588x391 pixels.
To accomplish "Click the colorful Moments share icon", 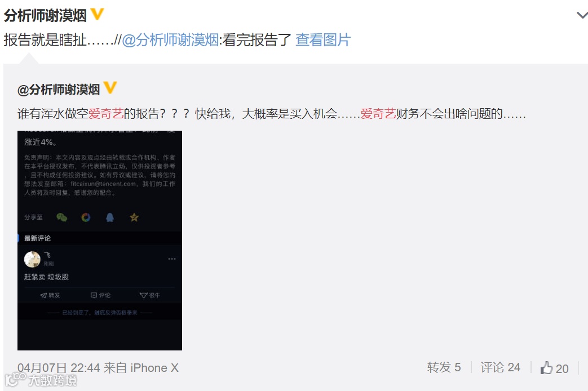I will click(86, 217).
